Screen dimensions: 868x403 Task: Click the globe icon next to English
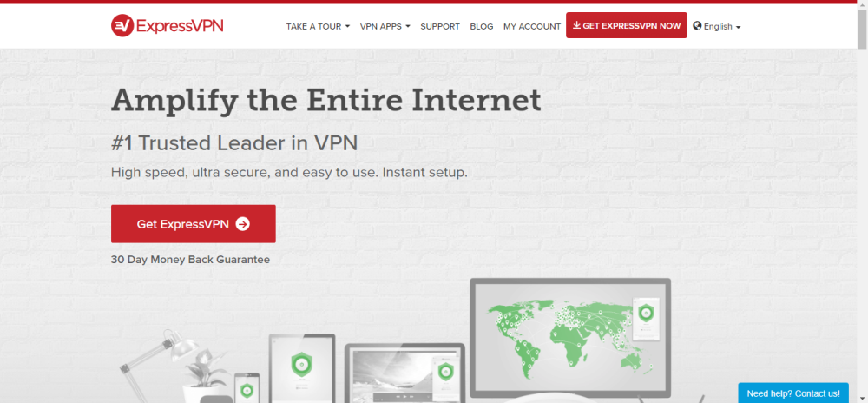pos(697,25)
